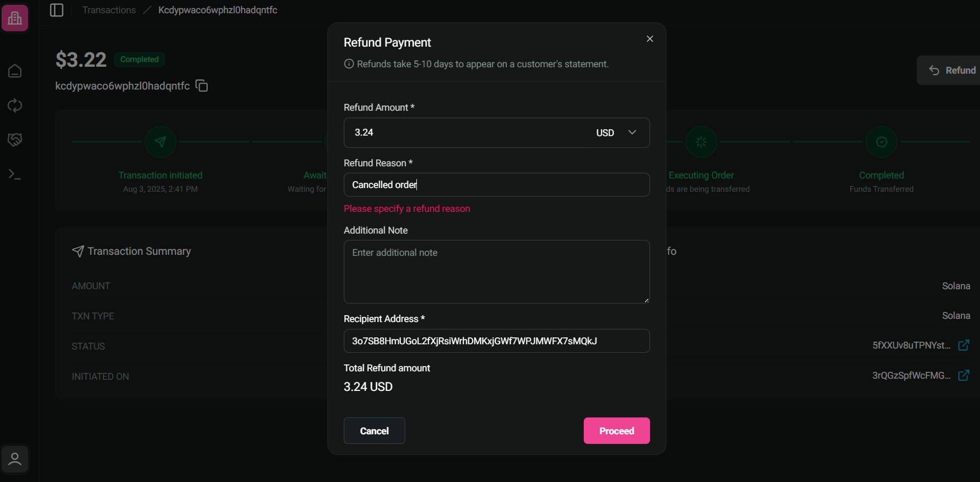
Task: Click the info icon beside refund notice
Action: (349, 64)
